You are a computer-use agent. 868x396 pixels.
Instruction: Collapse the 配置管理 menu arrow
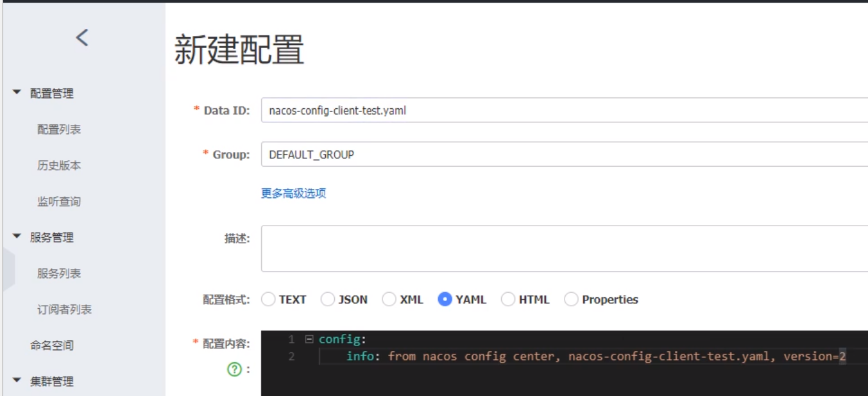pyautogui.click(x=17, y=93)
